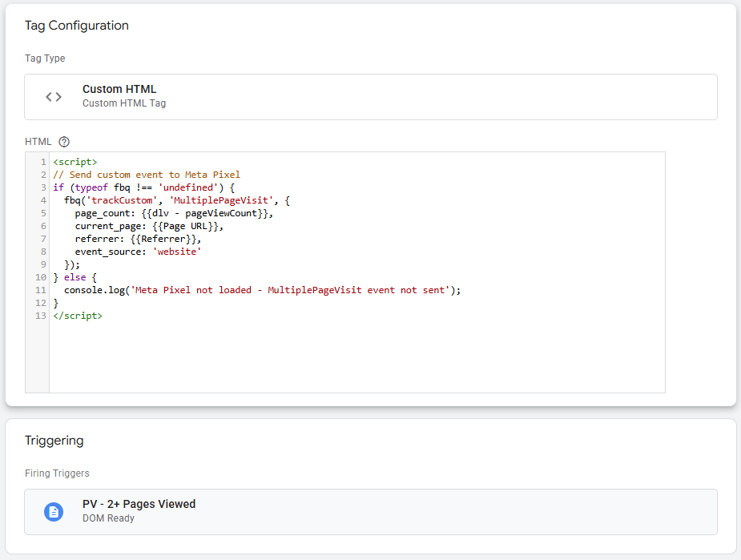Click the closing </script> tag on line 13
The height and width of the screenshot is (560, 741).
pyautogui.click(x=78, y=316)
